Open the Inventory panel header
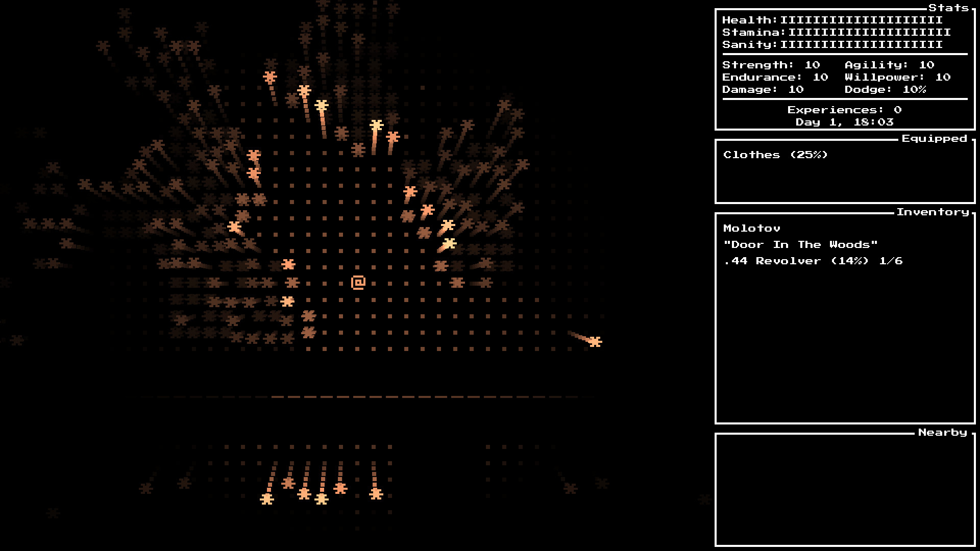 coord(933,212)
